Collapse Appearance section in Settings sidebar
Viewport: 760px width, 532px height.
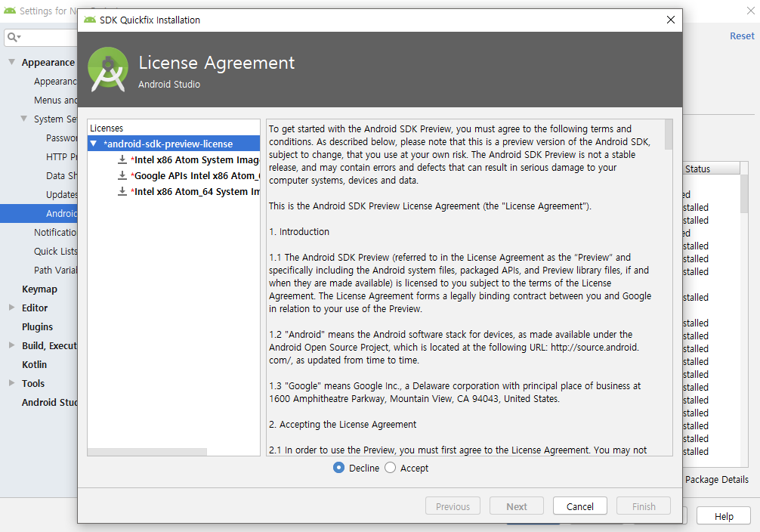[11, 62]
